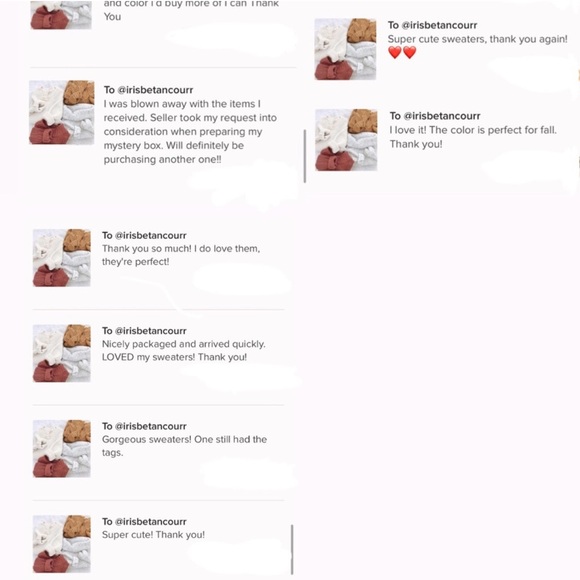Viewport: 580px width, 580px height.
Task: Open thumbnail next to 'Super cute sweaters' review
Action: [345, 49]
